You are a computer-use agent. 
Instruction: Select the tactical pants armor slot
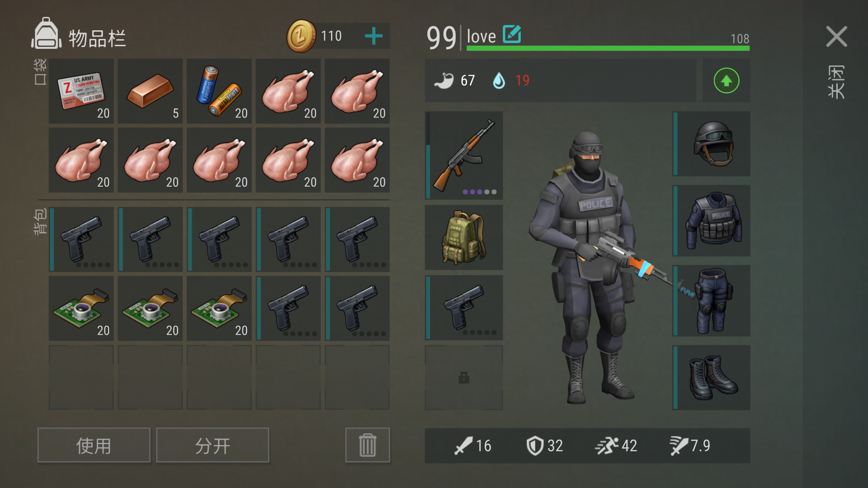pyautogui.click(x=712, y=300)
